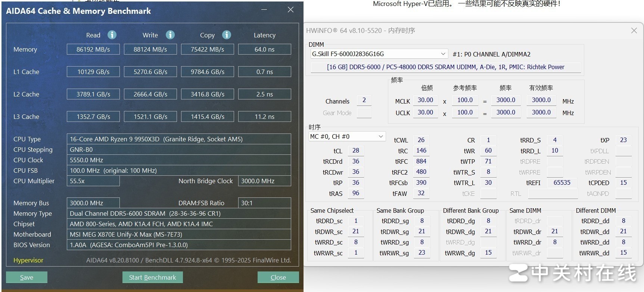The height and width of the screenshot is (292, 644).
Task: Select Memory Read value 86192 MB/s
Action: pos(93,49)
